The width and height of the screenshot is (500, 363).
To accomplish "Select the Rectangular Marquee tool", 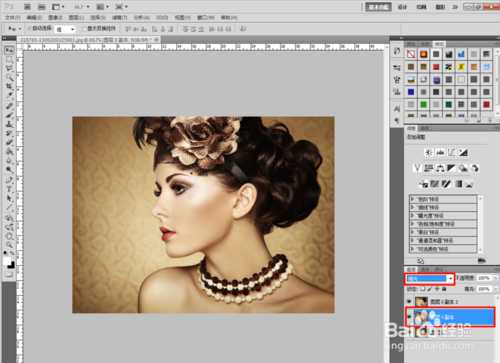I will click(9, 60).
